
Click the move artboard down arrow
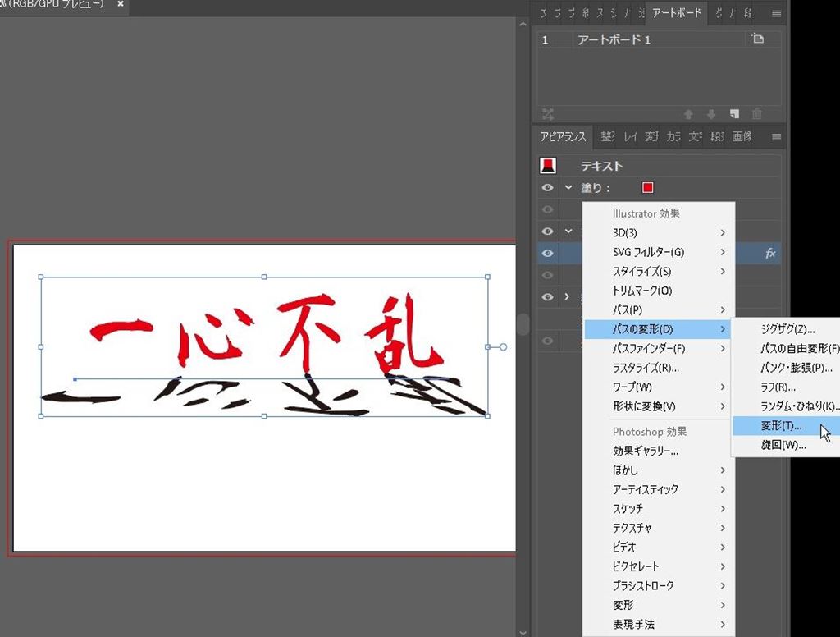click(x=711, y=114)
